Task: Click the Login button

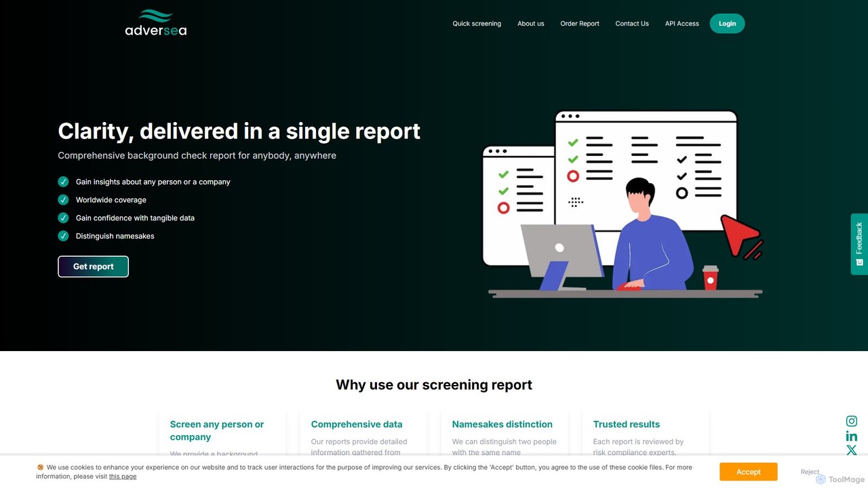Action: click(x=728, y=24)
